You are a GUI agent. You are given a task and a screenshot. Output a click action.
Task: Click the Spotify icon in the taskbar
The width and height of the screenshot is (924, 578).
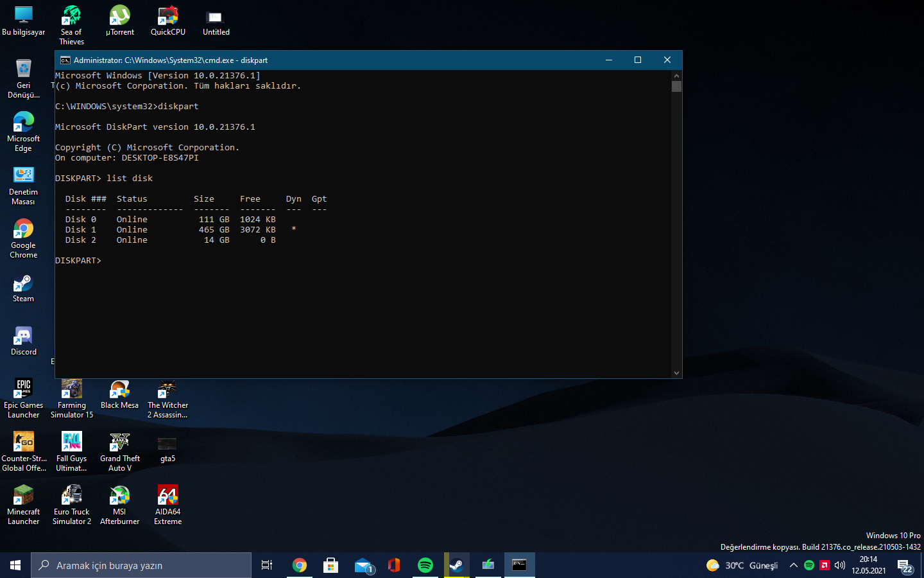point(425,565)
